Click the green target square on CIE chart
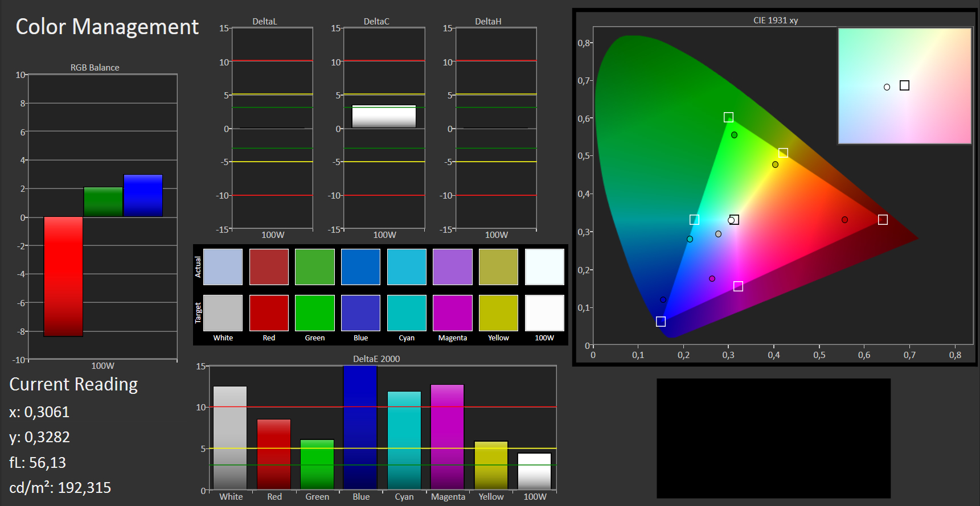 (728, 117)
